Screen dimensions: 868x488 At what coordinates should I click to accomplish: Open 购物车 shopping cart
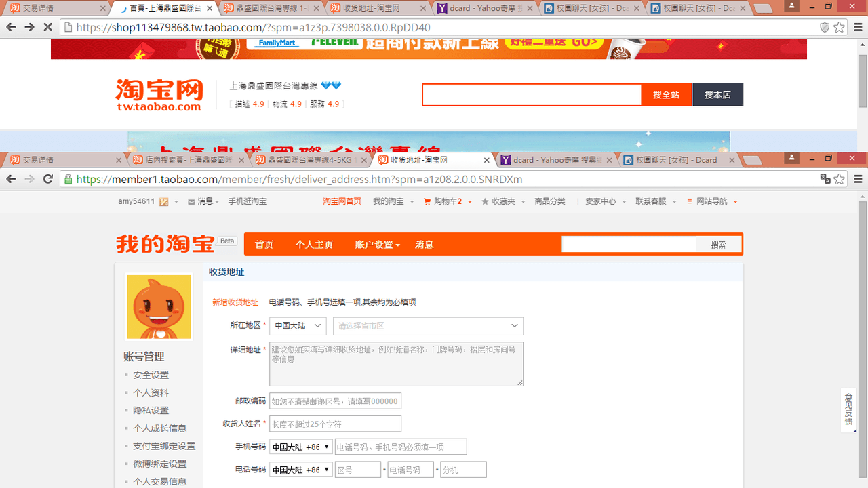(447, 201)
